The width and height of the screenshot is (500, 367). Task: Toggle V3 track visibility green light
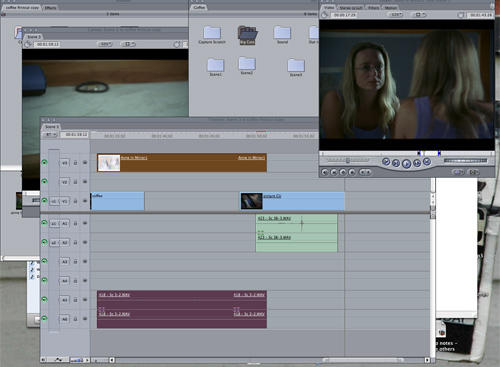(44, 162)
